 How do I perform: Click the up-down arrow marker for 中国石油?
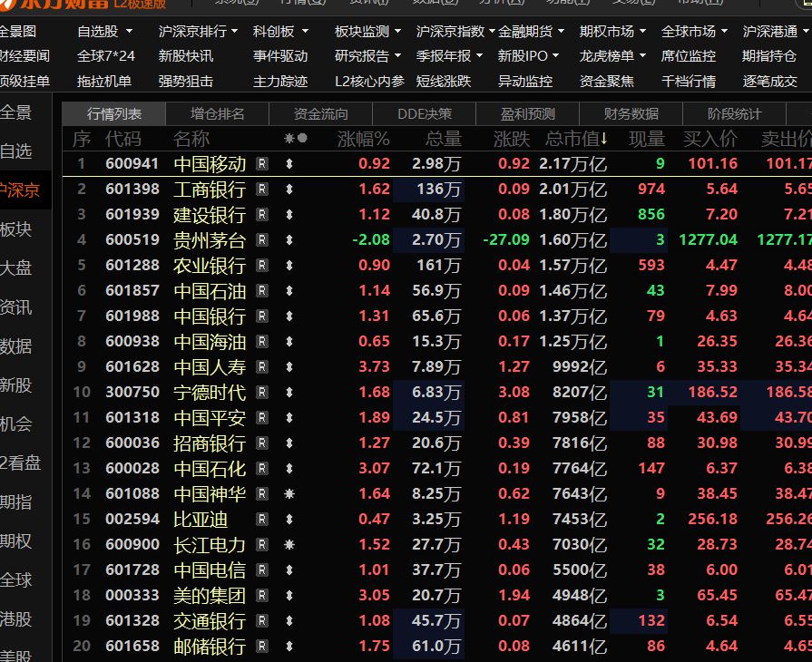pyautogui.click(x=289, y=291)
